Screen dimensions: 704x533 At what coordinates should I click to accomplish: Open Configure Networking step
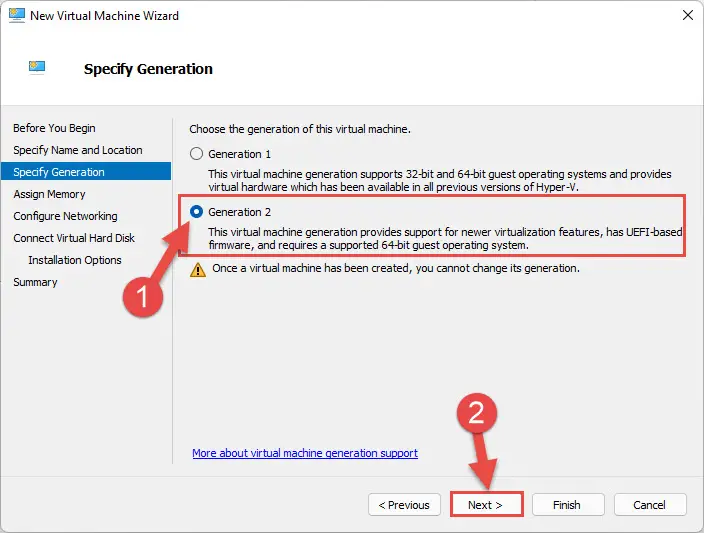coord(65,216)
